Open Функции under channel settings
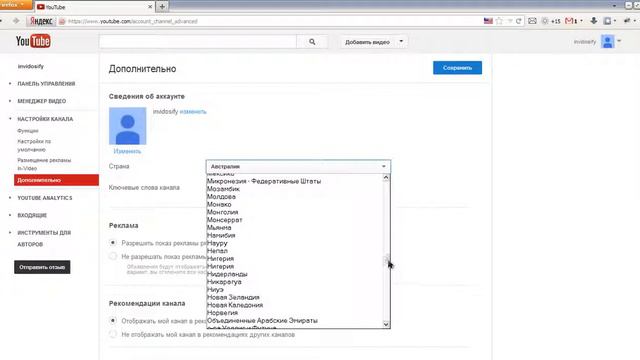 tap(28, 131)
